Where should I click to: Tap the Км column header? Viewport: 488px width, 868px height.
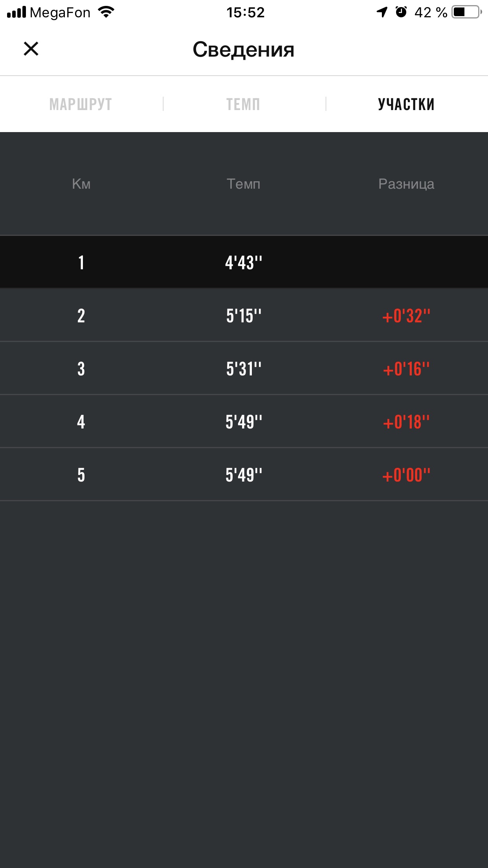point(81,184)
